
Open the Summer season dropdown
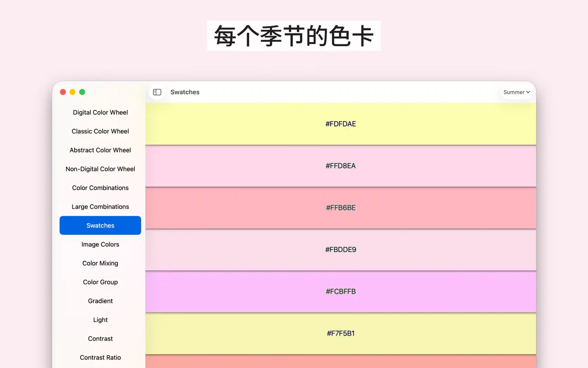coord(516,92)
